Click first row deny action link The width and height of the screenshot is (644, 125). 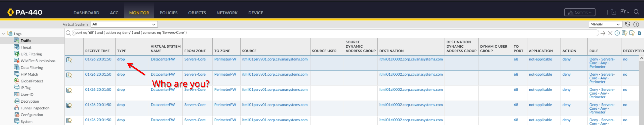pyautogui.click(x=566, y=59)
